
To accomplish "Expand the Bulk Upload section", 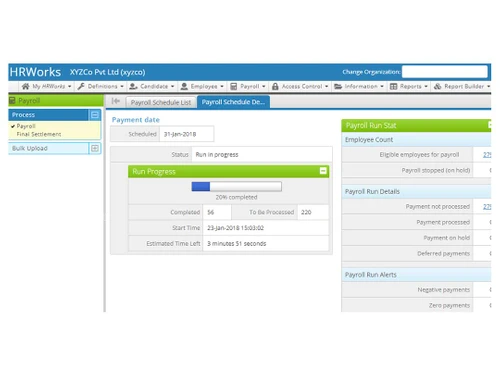I will pyautogui.click(x=95, y=148).
